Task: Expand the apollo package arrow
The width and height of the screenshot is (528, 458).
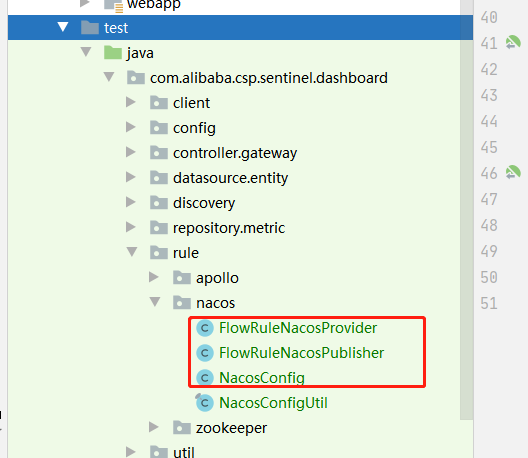Action: 154,277
